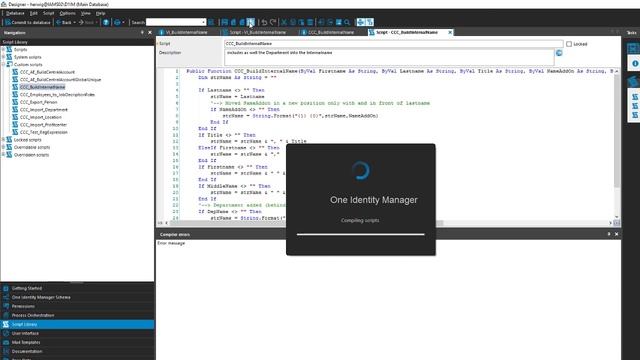The height and width of the screenshot is (360, 640).
Task: Open One Identity Manager Schema category
Action: [x=77, y=297]
